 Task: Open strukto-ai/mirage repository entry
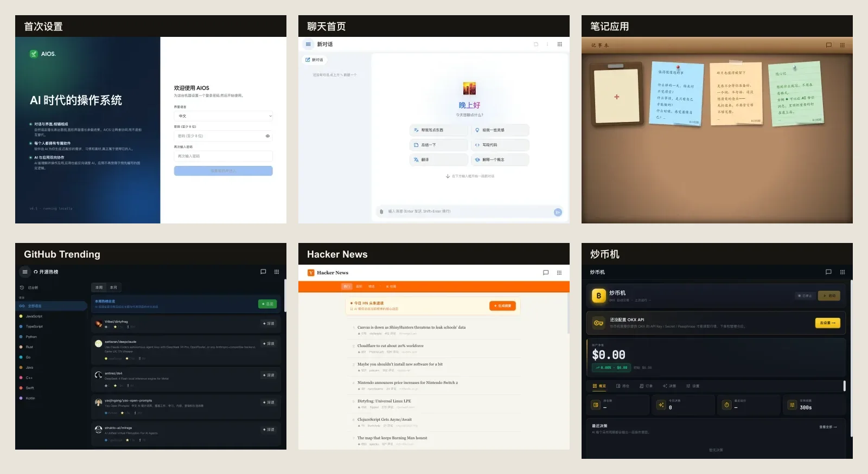pos(186,434)
